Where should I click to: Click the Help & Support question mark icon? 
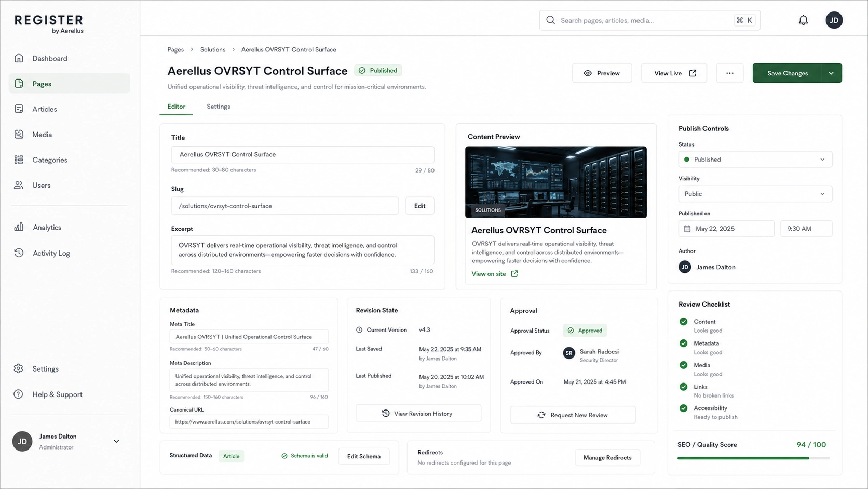click(x=19, y=394)
